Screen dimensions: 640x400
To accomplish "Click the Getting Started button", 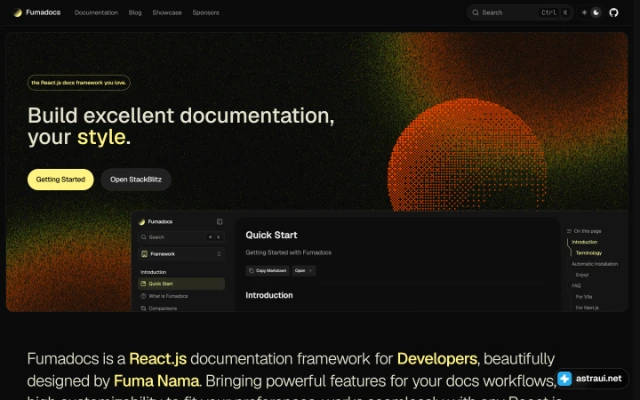I will tap(60, 180).
